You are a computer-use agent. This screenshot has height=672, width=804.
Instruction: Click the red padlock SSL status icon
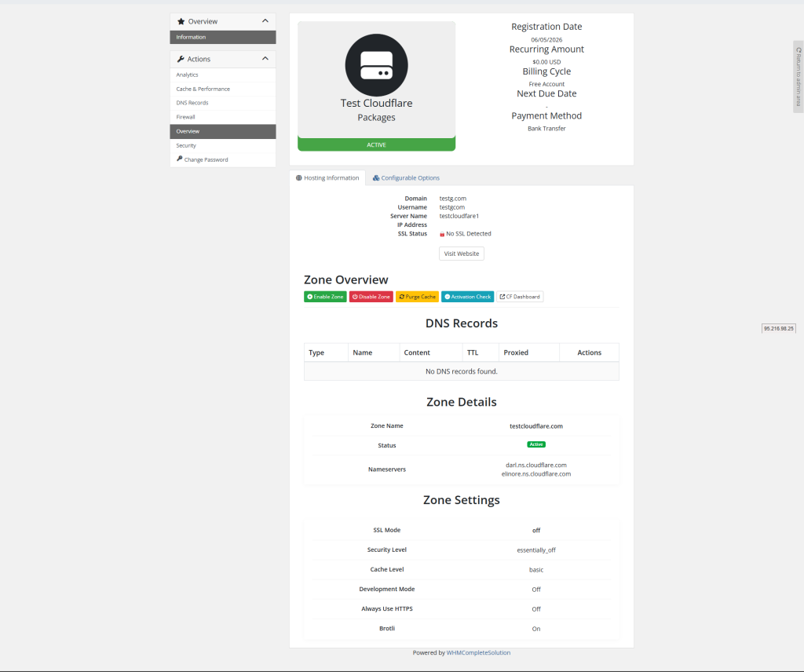442,234
